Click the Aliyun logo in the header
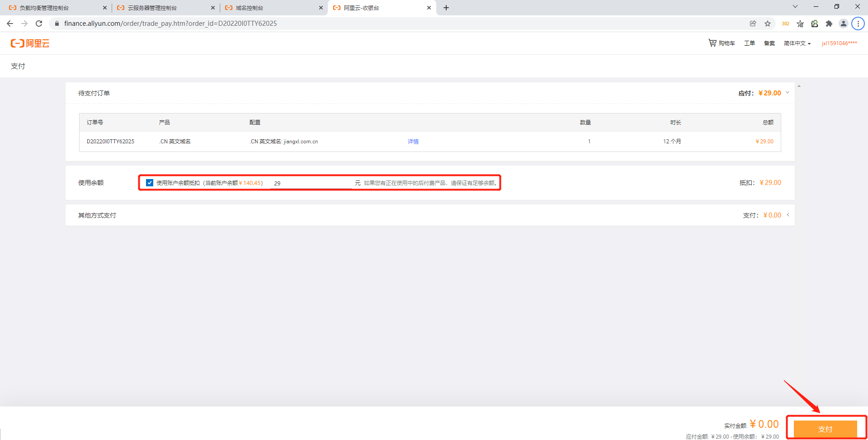 pos(30,43)
